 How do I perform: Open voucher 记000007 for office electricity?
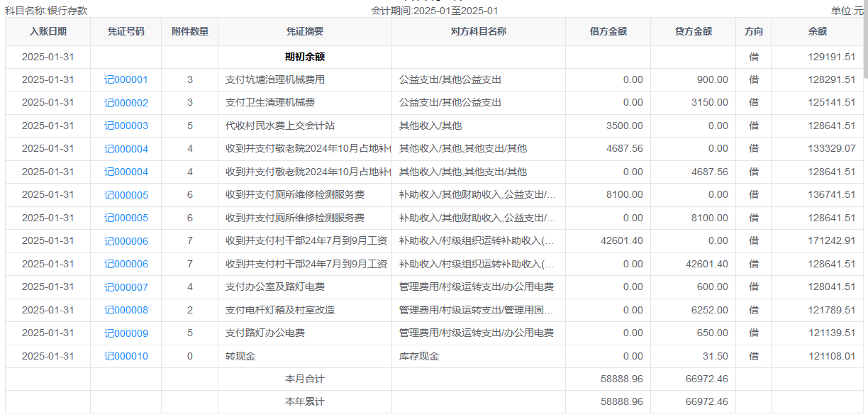pyautogui.click(x=126, y=287)
